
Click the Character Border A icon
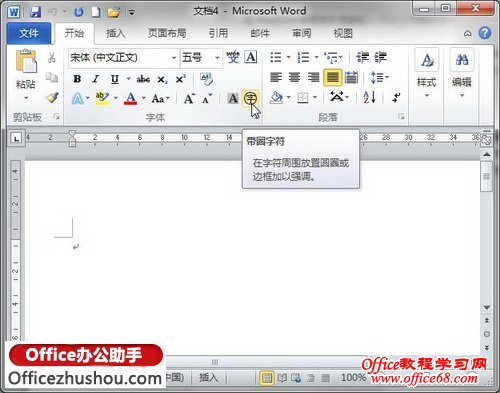pyautogui.click(x=251, y=57)
